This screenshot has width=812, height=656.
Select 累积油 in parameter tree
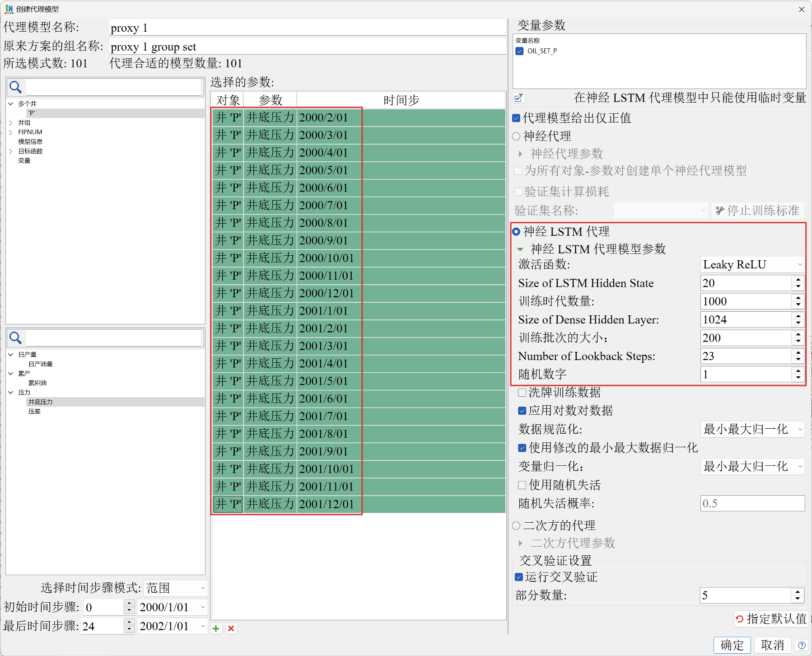pyautogui.click(x=37, y=383)
